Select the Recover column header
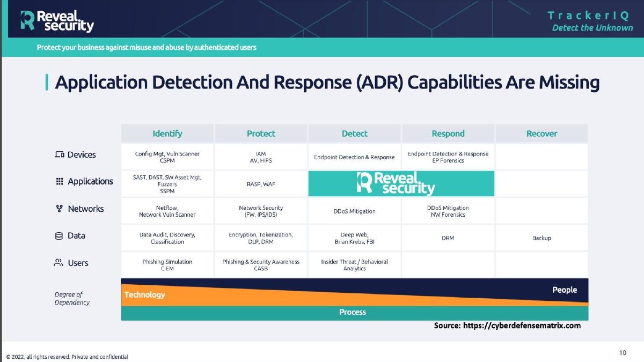 click(542, 134)
